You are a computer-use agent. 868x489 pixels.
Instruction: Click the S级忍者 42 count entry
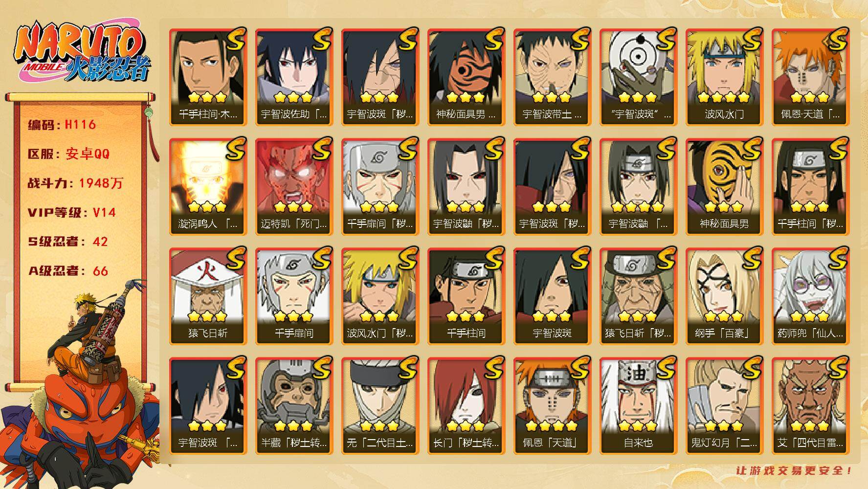click(x=68, y=242)
